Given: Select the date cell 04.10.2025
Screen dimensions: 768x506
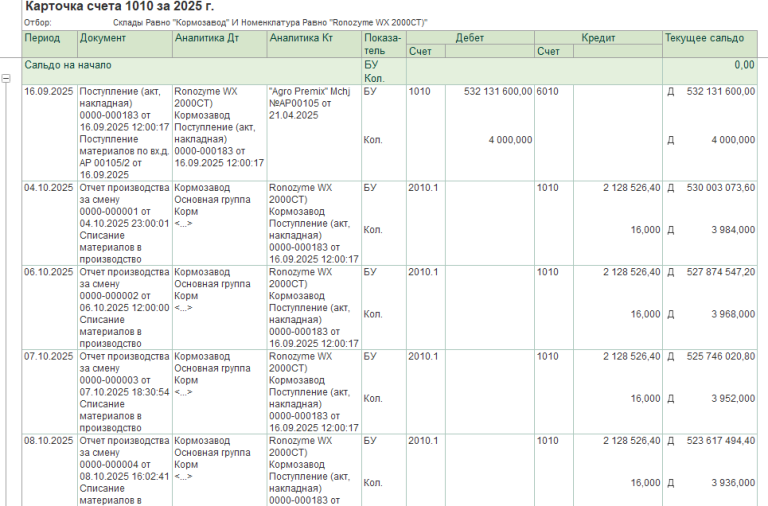Looking at the screenshot, I should (x=48, y=188).
